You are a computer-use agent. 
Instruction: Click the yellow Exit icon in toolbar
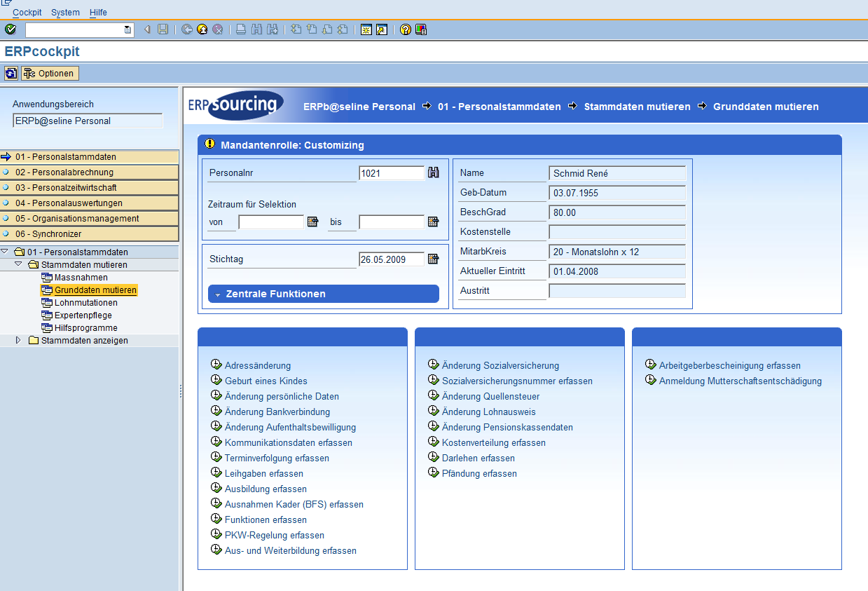(202, 29)
